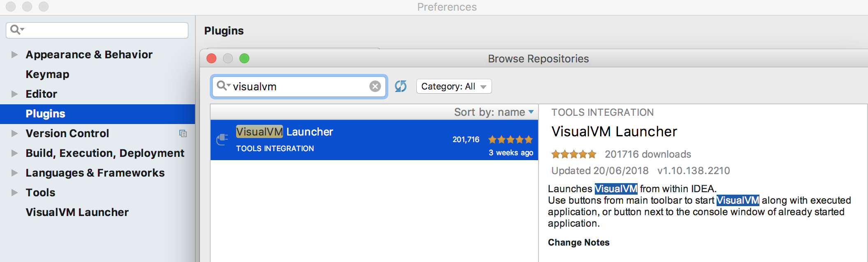Screen dimensions: 868x262
Task: Click the star rating in plugin details
Action: coord(573,154)
